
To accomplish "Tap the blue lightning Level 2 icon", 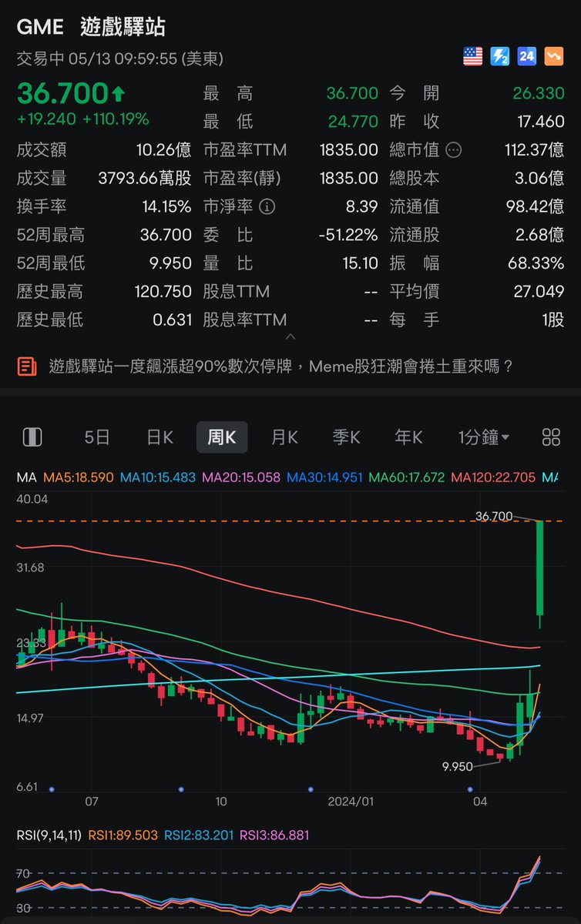I will 499,56.
